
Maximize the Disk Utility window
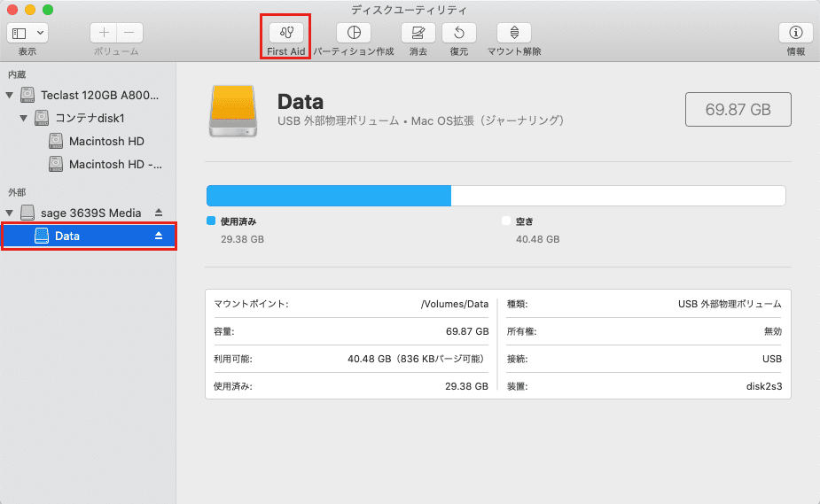(48, 10)
